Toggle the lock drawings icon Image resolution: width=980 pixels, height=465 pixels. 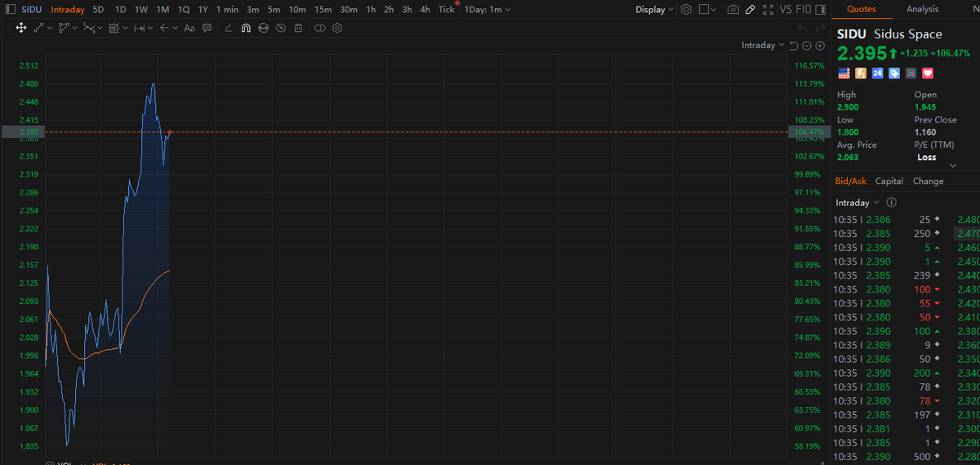(263, 28)
